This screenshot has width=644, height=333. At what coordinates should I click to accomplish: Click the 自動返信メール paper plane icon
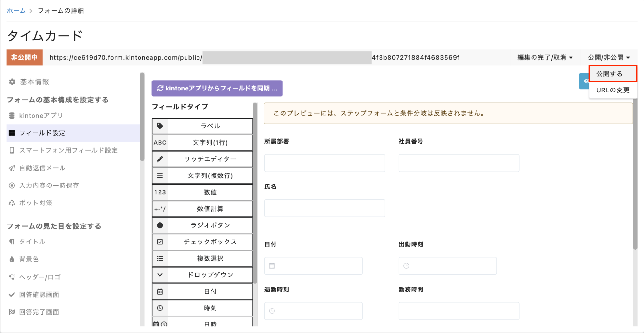click(12, 168)
